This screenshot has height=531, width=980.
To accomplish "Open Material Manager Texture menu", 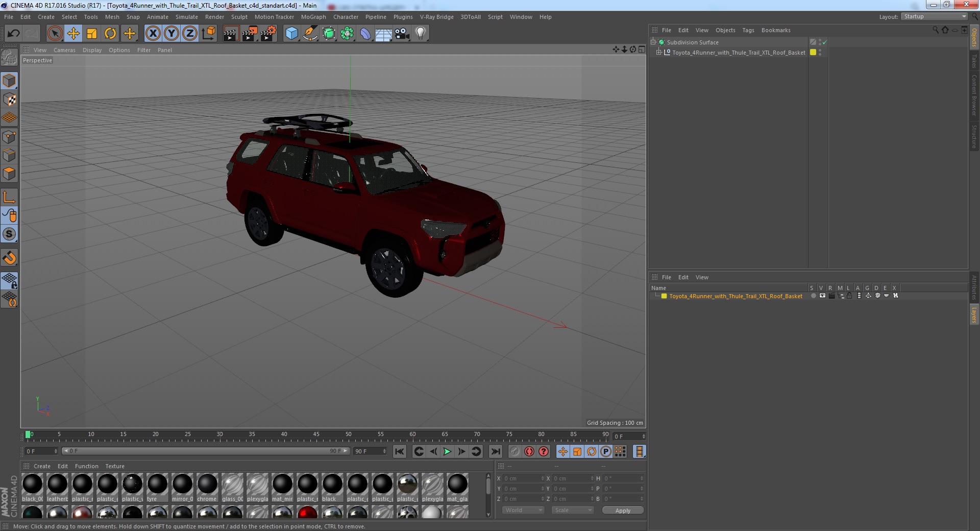I will tap(115, 466).
